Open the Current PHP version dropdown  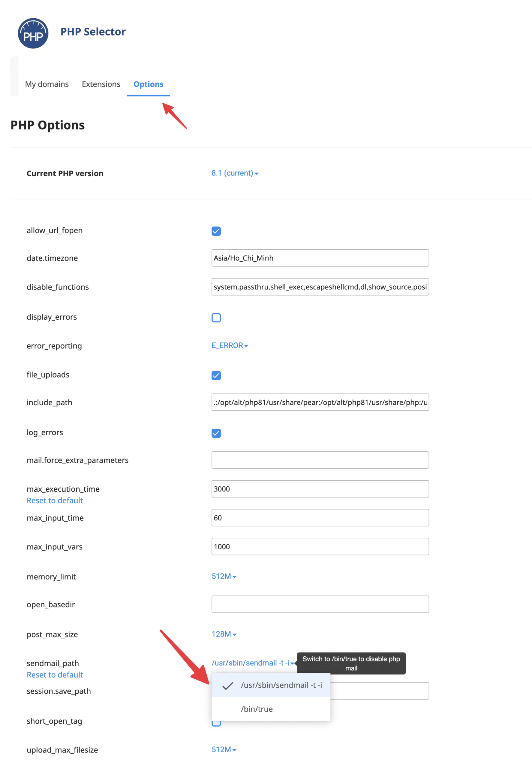[x=235, y=173]
